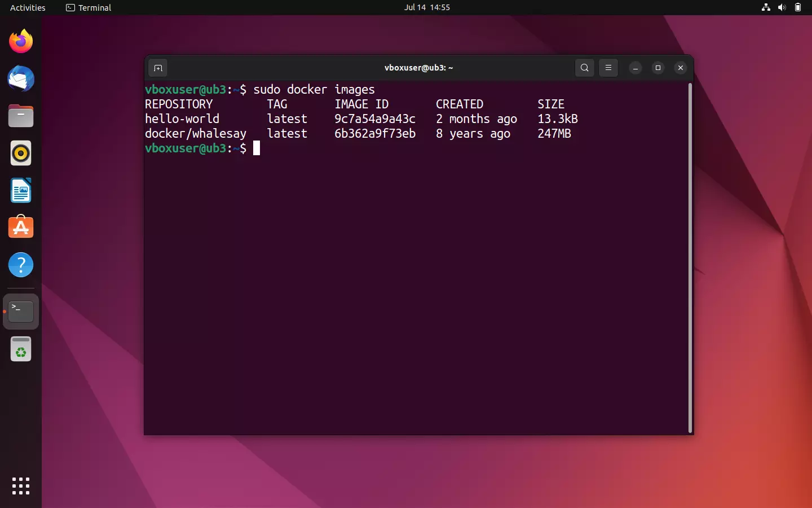
Task: Open the Trash folder
Action: [20, 349]
